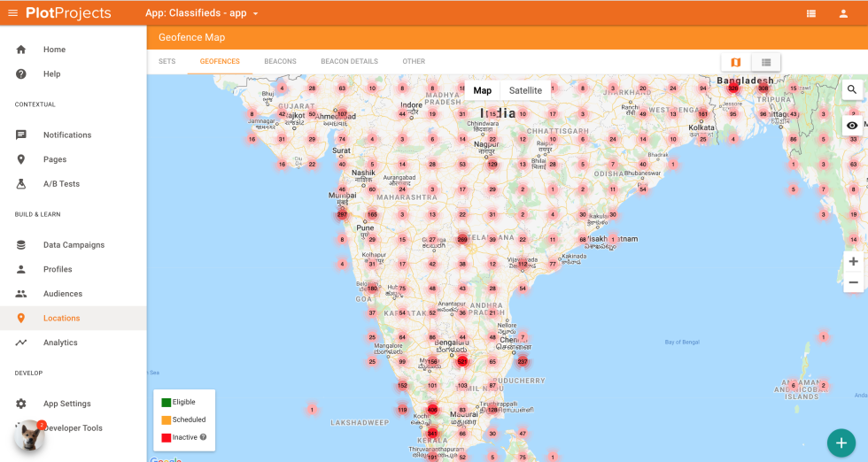
Task: Zoom out the map with minus button
Action: [853, 282]
